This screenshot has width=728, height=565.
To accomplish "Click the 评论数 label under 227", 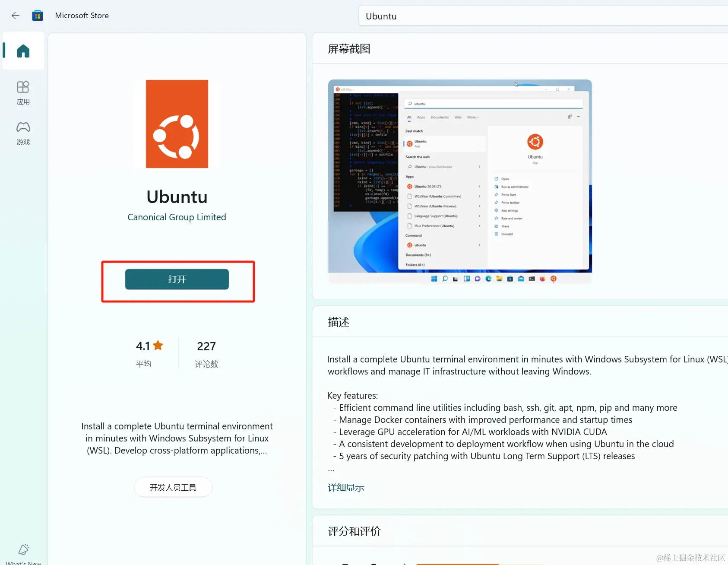I will pyautogui.click(x=206, y=364).
